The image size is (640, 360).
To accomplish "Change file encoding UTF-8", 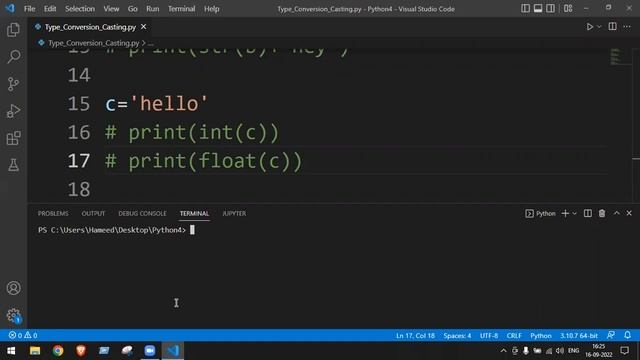I will pos(489,336).
